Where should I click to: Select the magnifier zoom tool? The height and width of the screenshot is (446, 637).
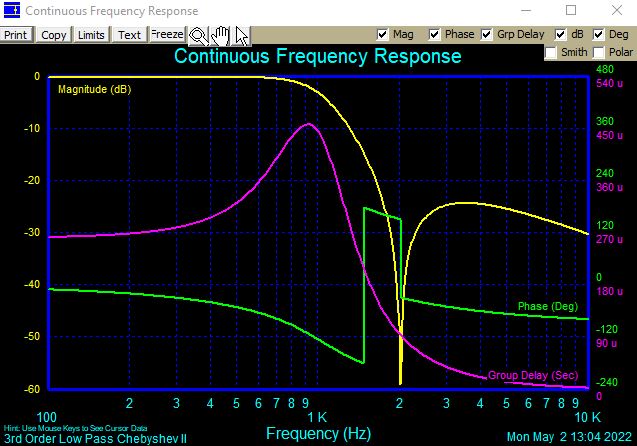[199, 36]
